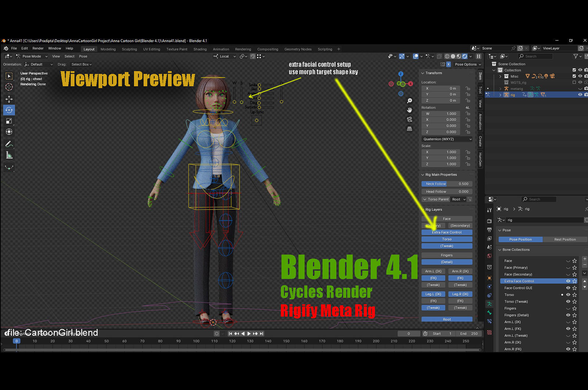Viewport: 588px width, 390px height.
Task: Select the combined Transform tool
Action: 9,132
